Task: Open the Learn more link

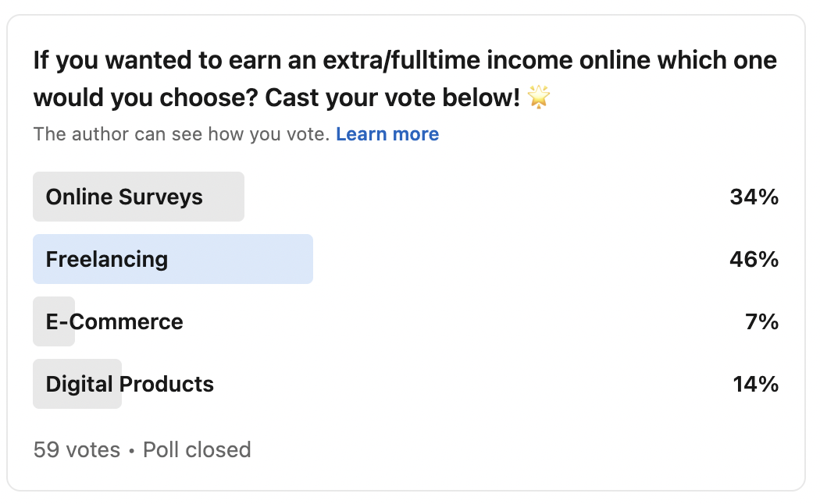Action: [387, 134]
